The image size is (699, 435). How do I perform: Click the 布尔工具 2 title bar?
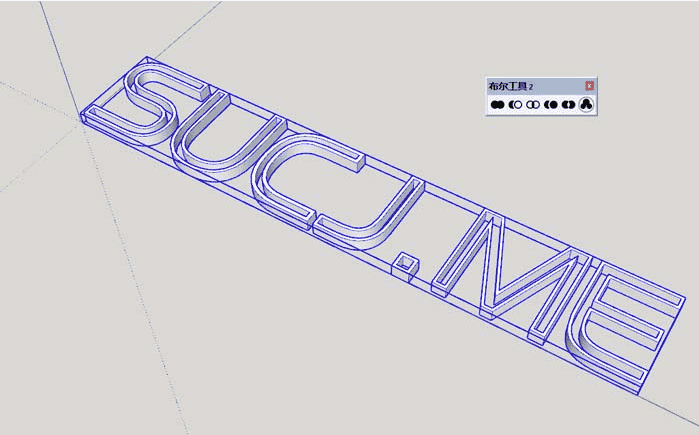[x=530, y=86]
